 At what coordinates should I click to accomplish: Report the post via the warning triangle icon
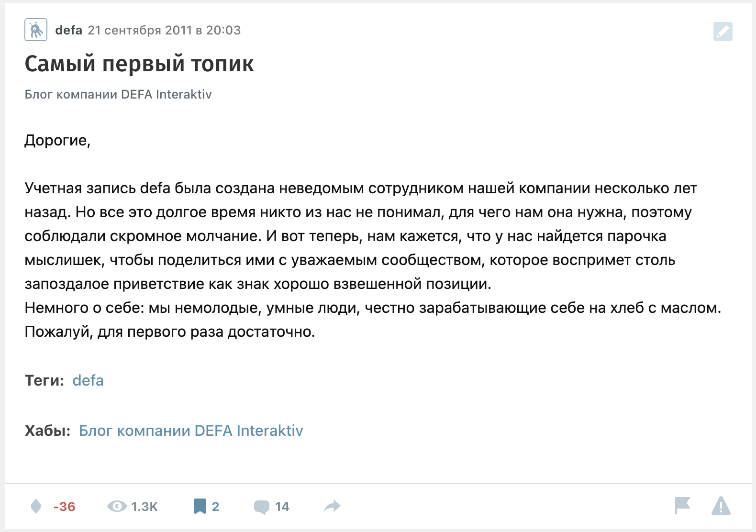tap(721, 506)
